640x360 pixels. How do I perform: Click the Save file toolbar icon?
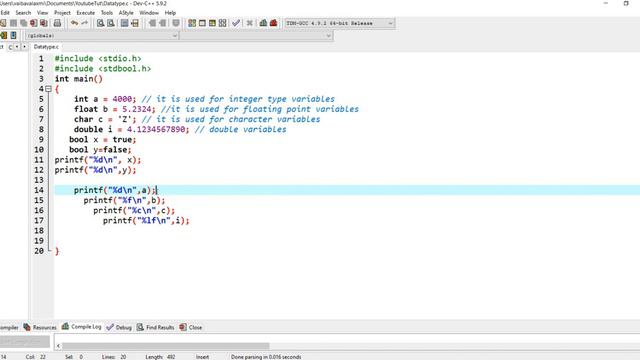(13, 23)
